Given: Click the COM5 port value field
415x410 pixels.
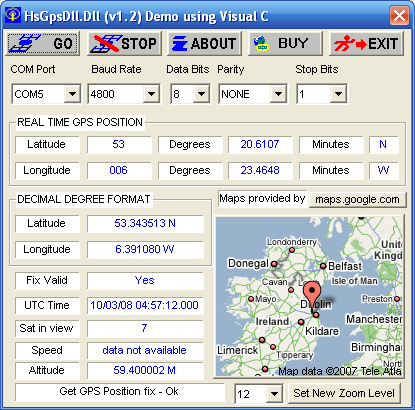Looking at the screenshot, I should (x=39, y=94).
